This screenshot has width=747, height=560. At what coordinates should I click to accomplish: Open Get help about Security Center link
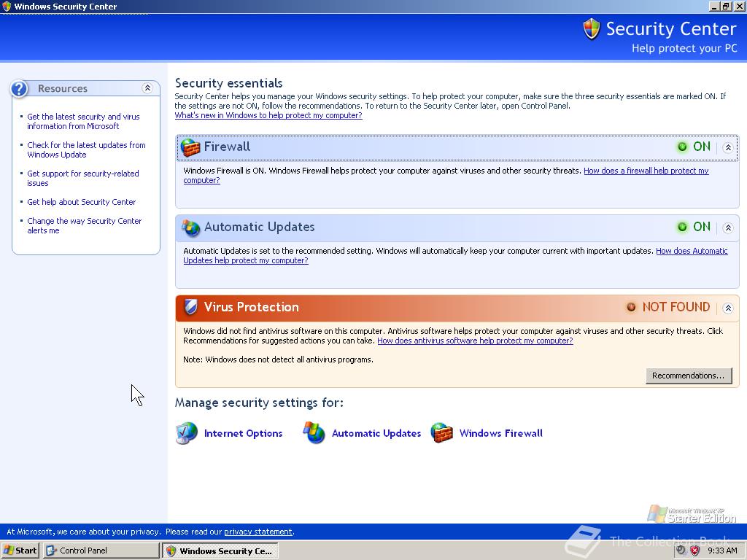[82, 202]
